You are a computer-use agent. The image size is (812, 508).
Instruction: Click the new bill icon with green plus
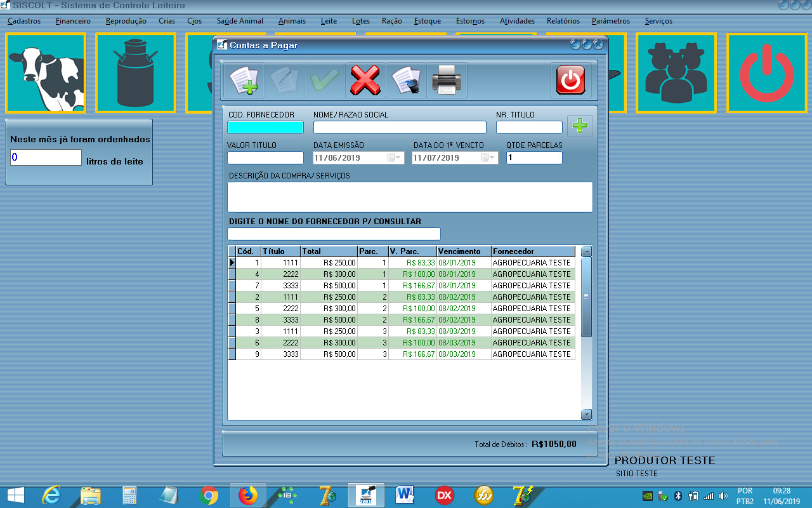[244, 81]
